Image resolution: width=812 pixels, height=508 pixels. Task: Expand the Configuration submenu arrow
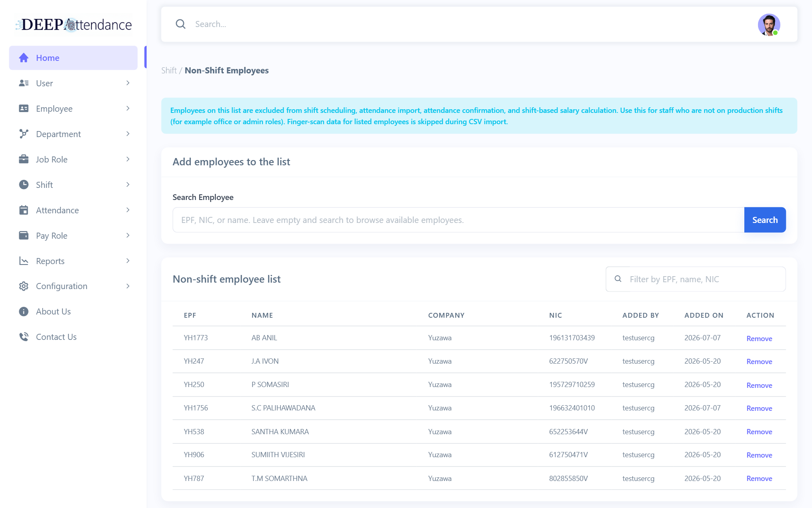(x=128, y=286)
